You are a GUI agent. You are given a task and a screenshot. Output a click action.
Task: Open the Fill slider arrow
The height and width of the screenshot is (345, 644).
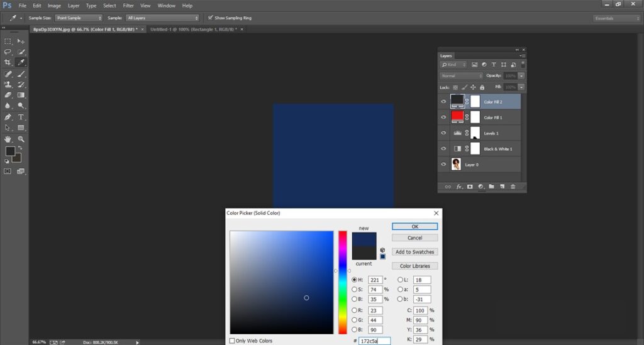(521, 87)
